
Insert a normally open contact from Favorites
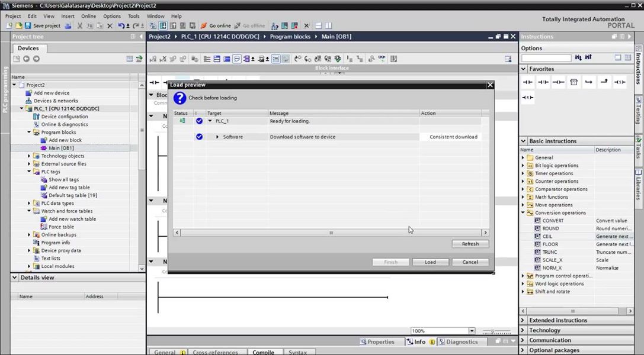[x=528, y=82]
